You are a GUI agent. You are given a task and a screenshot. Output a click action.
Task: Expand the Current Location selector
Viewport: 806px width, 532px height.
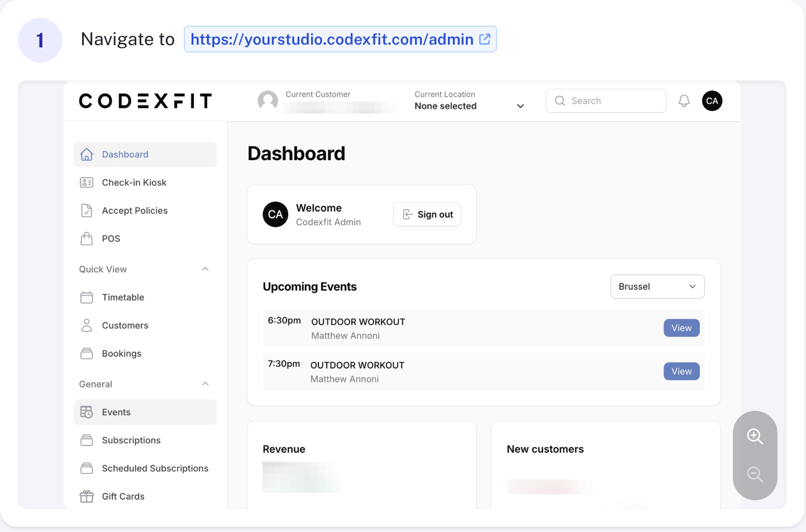click(469, 101)
